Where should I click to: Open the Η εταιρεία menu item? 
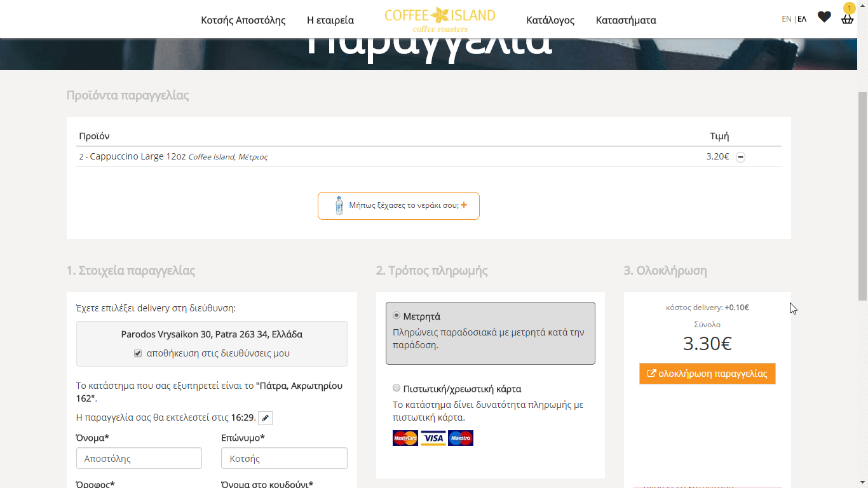click(330, 20)
